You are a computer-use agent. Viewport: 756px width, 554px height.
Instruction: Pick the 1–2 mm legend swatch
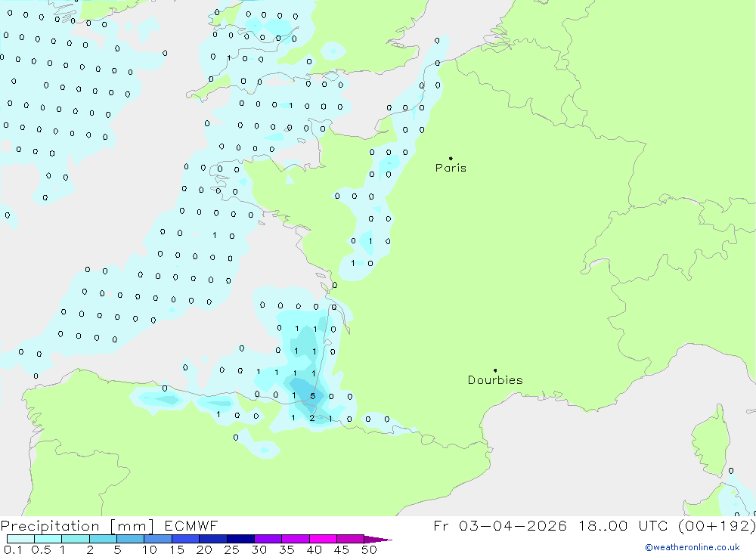(75, 539)
